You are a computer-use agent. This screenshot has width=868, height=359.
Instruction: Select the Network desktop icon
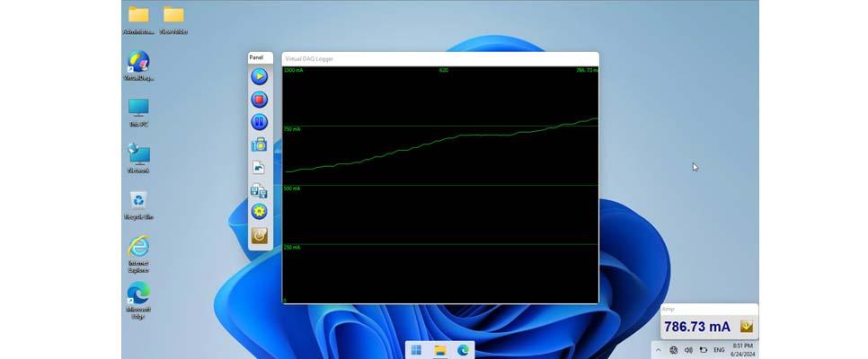click(x=138, y=158)
